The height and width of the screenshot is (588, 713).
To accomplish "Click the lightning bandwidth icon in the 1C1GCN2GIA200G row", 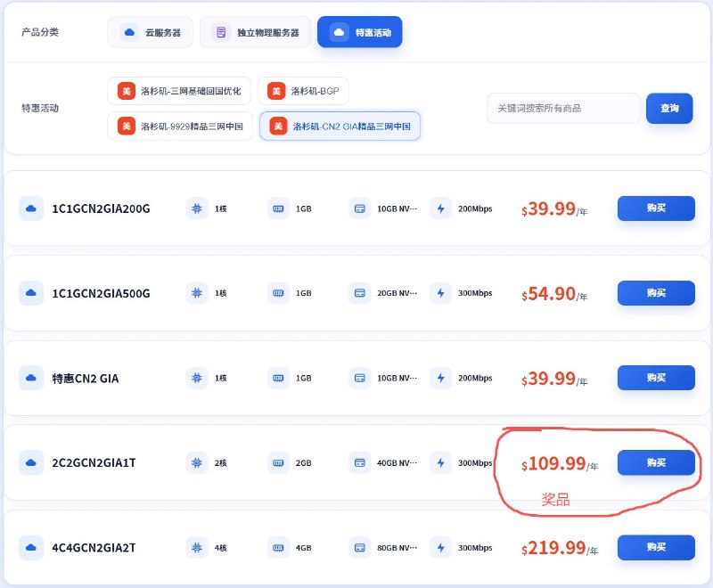I will click(x=440, y=208).
